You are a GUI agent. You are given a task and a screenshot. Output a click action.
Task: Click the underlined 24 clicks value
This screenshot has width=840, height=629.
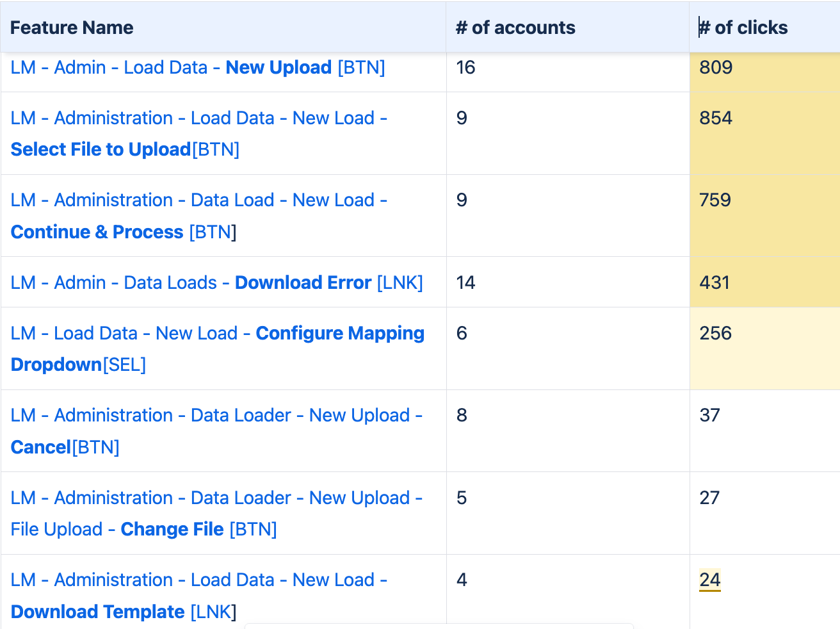pyautogui.click(x=709, y=580)
